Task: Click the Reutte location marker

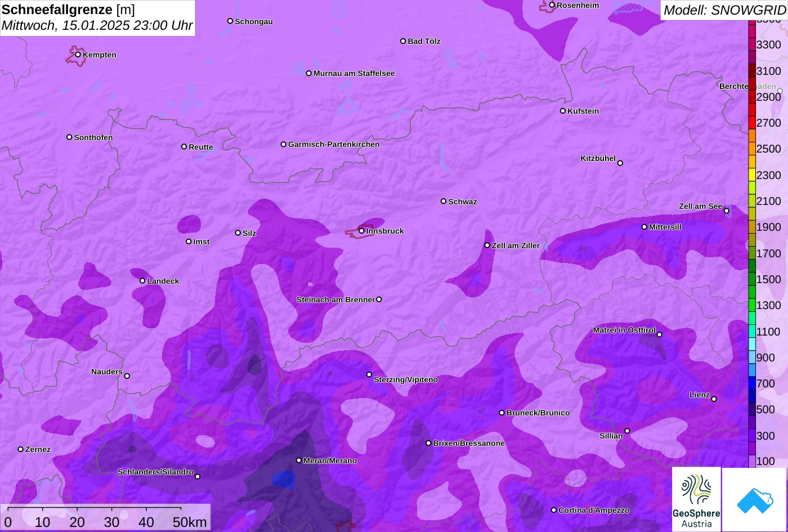Action: point(184,147)
